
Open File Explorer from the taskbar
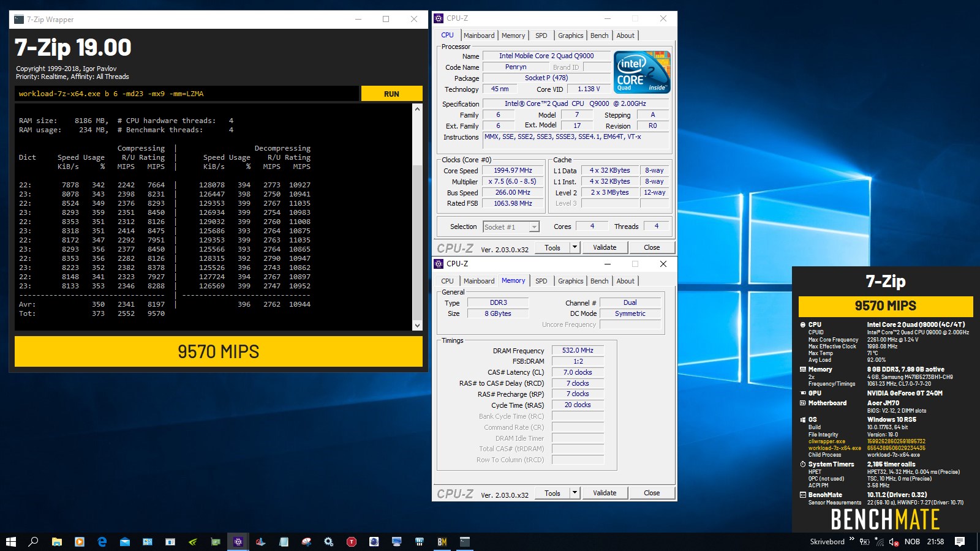pos(56,542)
